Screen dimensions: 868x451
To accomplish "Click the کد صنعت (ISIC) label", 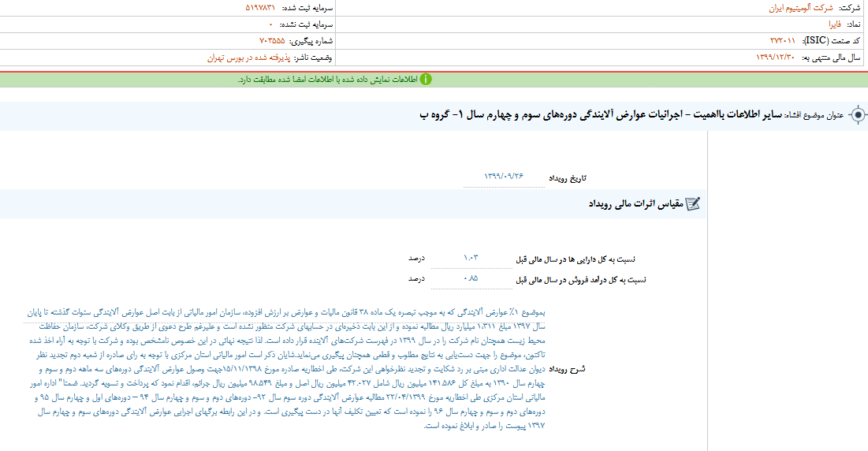I will click(832, 40).
